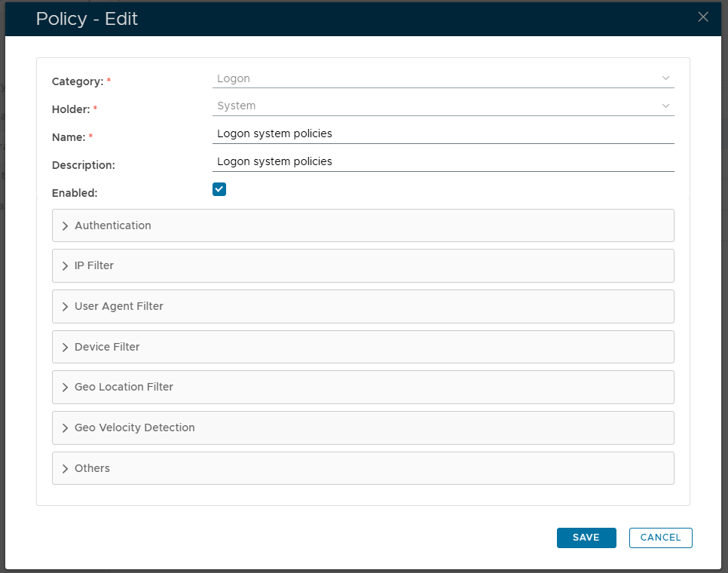Uncheck the Enabled checkbox

click(x=219, y=189)
